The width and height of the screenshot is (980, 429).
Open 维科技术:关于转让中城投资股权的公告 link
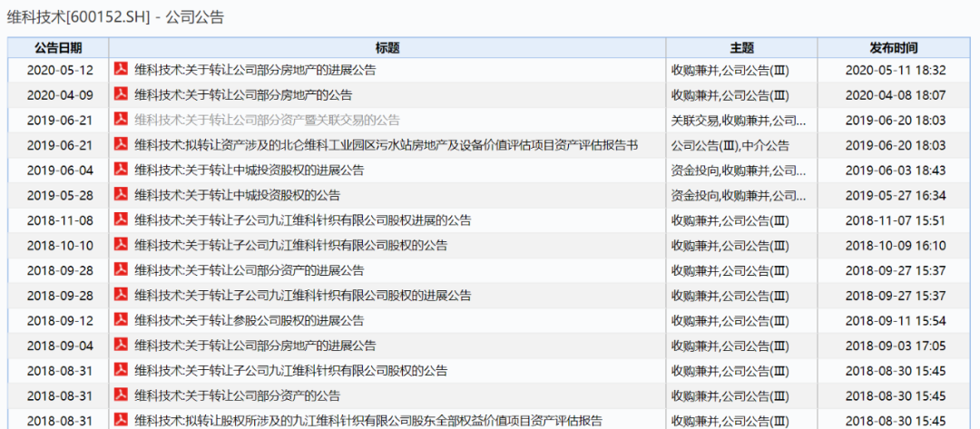pyautogui.click(x=238, y=195)
